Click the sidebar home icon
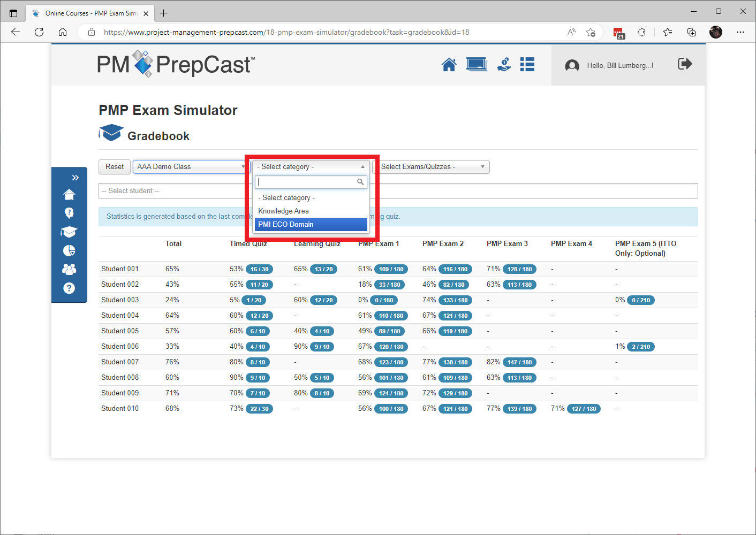This screenshot has width=756, height=535. click(69, 194)
